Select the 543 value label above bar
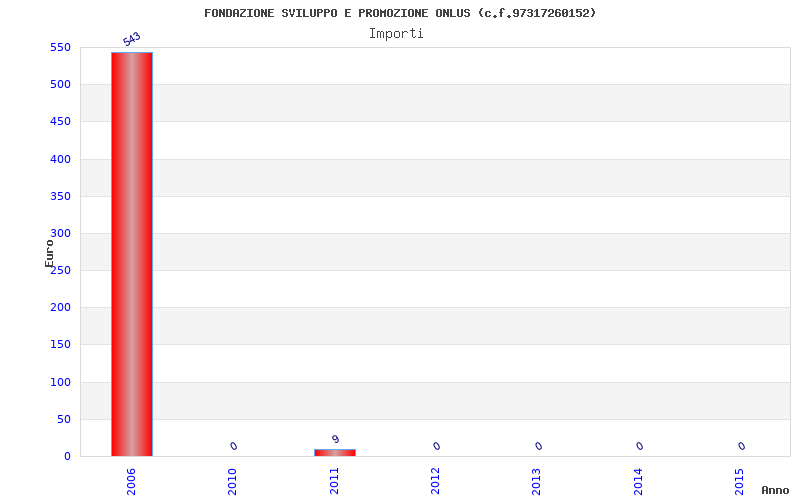 tap(132, 39)
